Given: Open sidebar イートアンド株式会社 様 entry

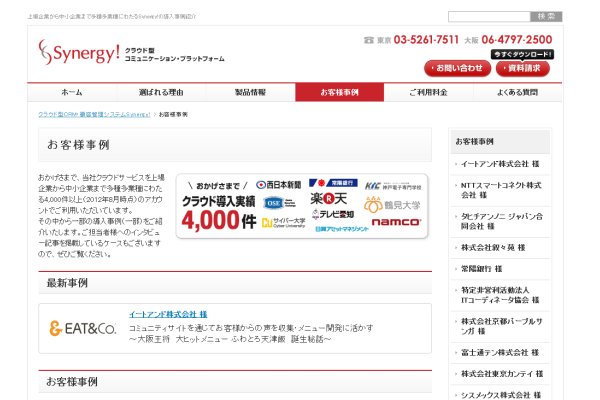Looking at the screenshot, I should click(500, 164).
